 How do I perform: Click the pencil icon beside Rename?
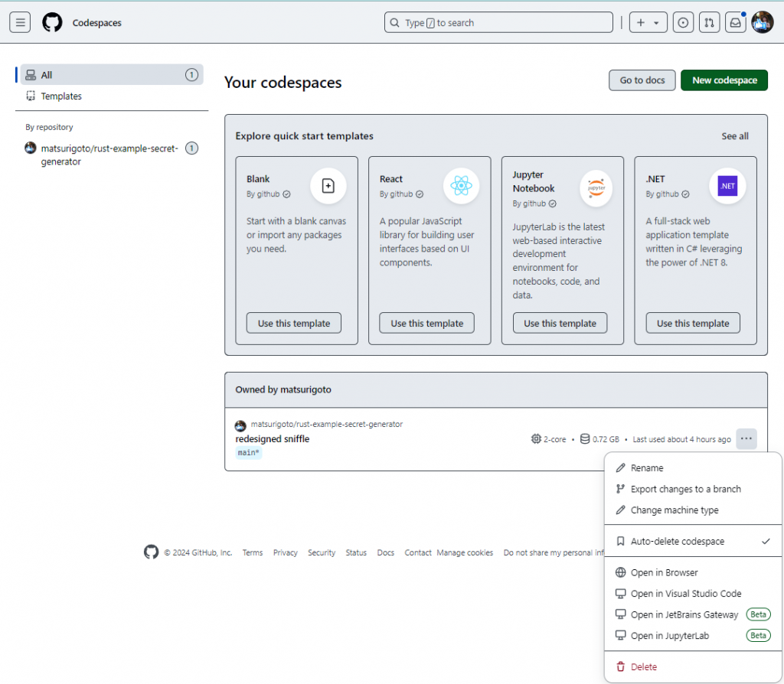pyautogui.click(x=620, y=467)
